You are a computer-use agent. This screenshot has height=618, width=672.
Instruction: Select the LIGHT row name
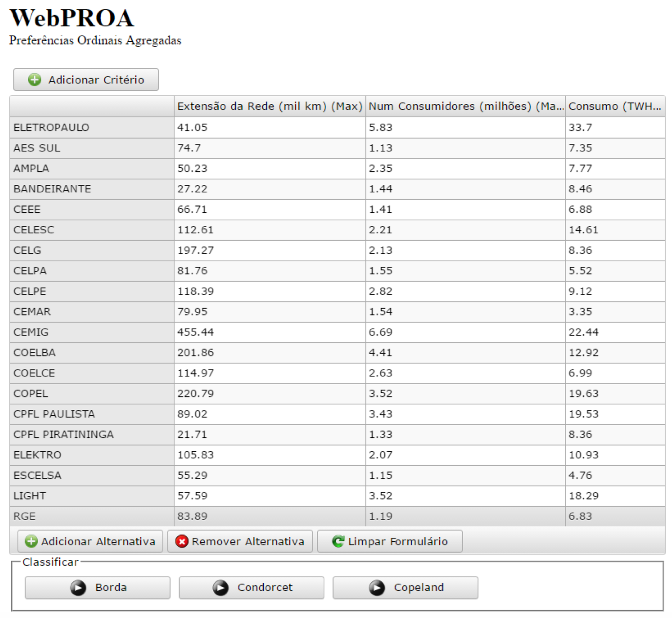[x=30, y=496]
